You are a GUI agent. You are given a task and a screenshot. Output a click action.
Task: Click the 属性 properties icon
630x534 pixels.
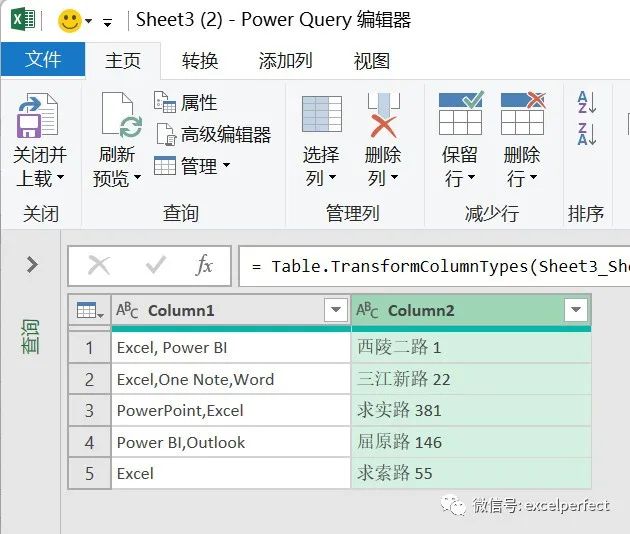tap(165, 102)
